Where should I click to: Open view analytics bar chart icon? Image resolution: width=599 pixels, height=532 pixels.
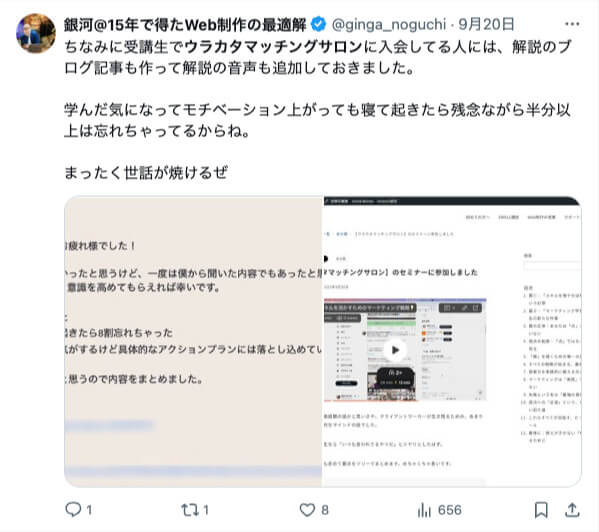click(x=424, y=510)
